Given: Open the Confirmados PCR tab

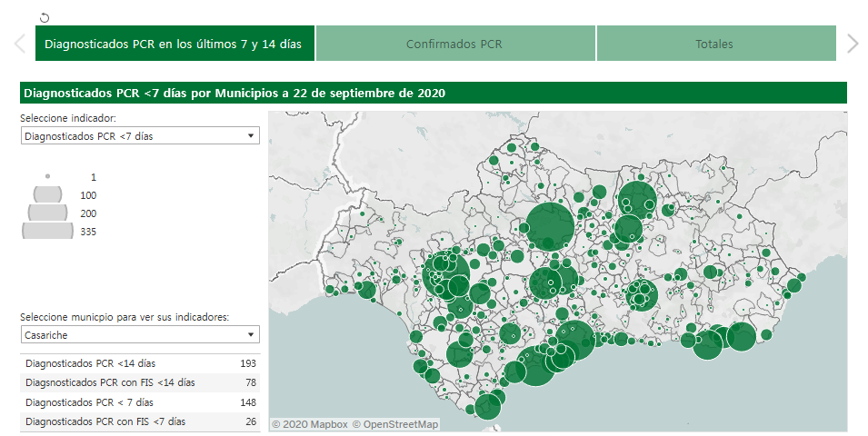Looking at the screenshot, I should pos(454,44).
